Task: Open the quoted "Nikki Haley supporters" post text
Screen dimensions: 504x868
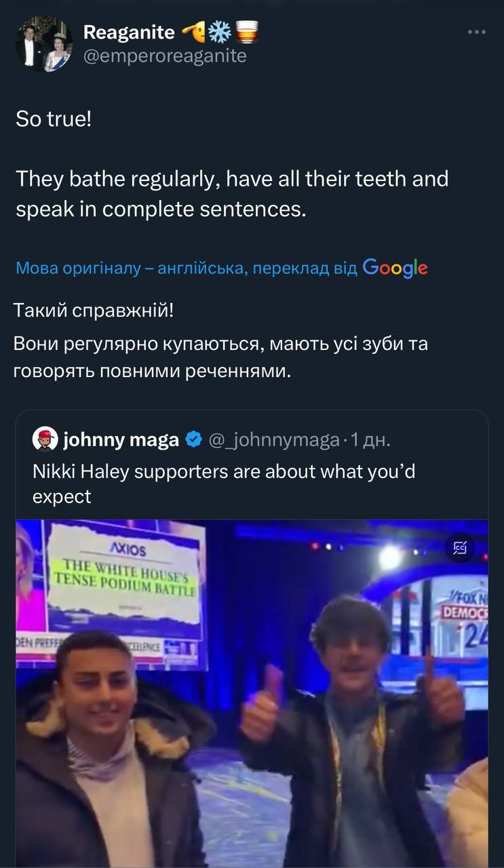Action: pyautogui.click(x=224, y=483)
